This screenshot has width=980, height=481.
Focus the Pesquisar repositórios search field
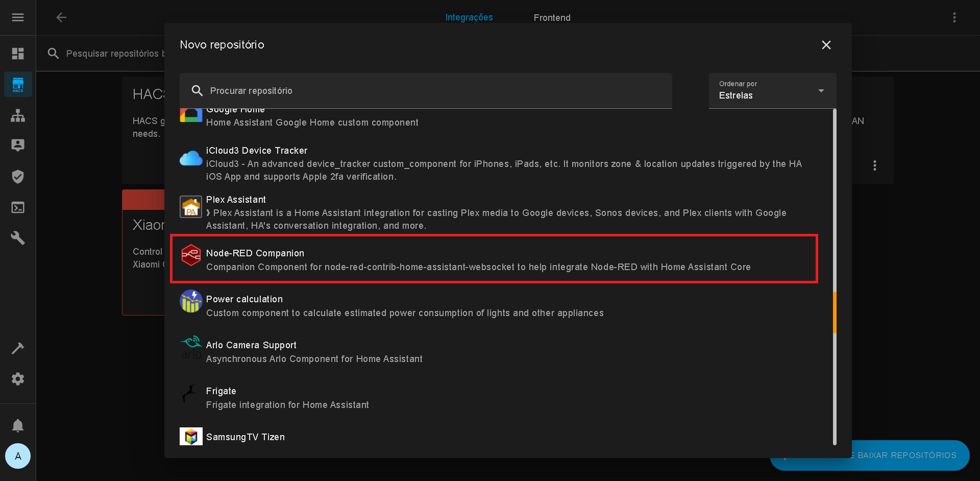pos(116,54)
